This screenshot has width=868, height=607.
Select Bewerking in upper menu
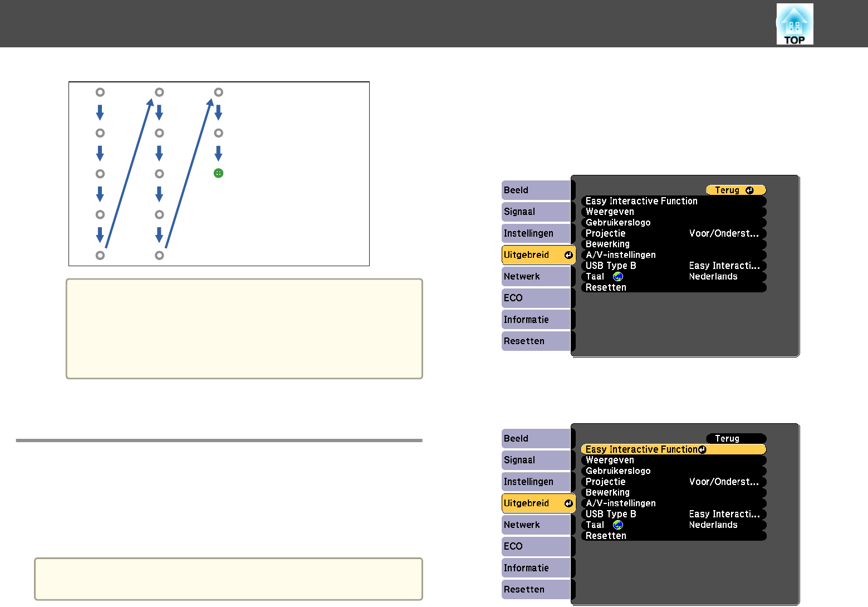click(x=674, y=244)
